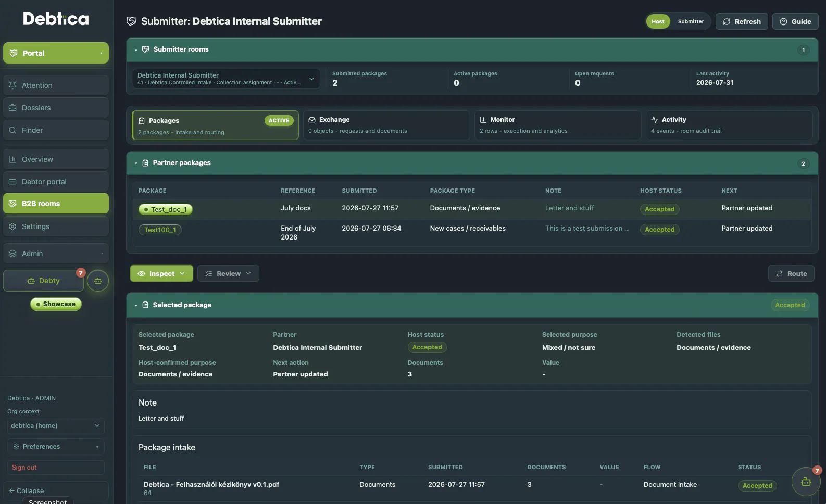Open the Review dropdown button
The height and width of the screenshot is (504, 826).
(x=228, y=273)
